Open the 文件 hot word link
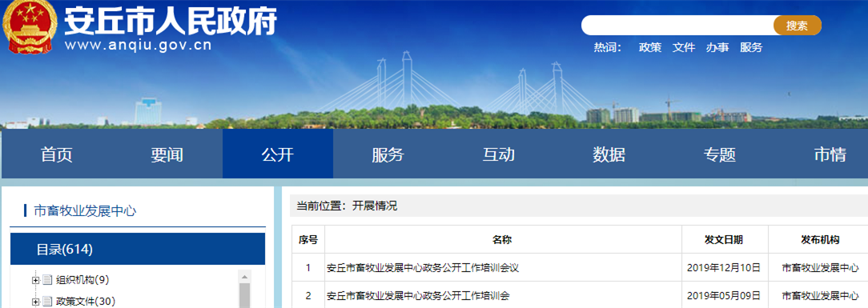Image resolution: width=868 pixels, height=308 pixels. coord(684,47)
